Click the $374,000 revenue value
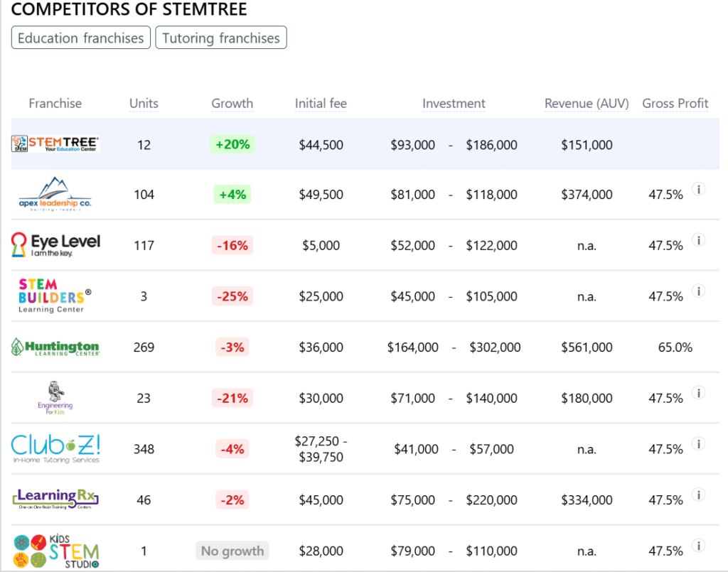 point(587,195)
